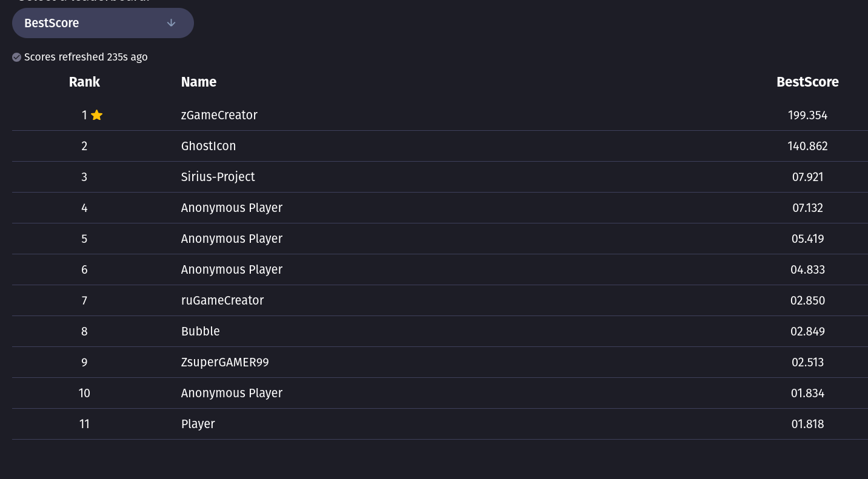The height and width of the screenshot is (479, 868).
Task: Click the top score 199.354
Action: point(807,115)
